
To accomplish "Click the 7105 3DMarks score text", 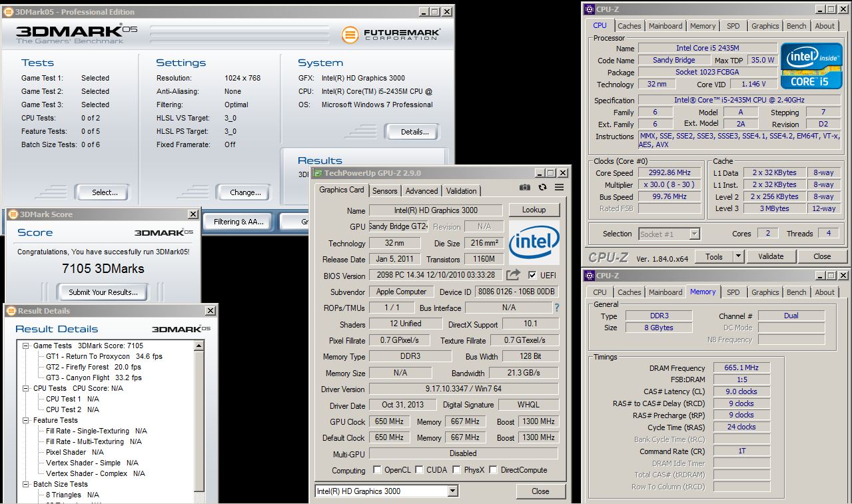I will pos(103,268).
